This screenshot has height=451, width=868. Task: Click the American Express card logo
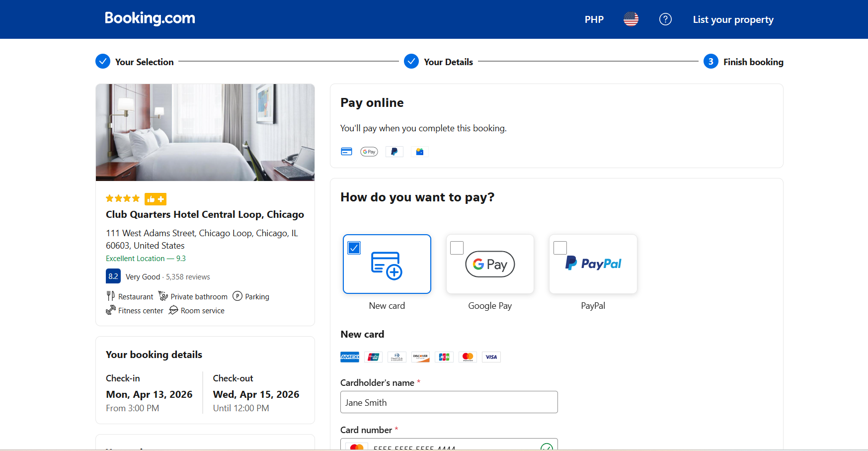pyautogui.click(x=350, y=357)
